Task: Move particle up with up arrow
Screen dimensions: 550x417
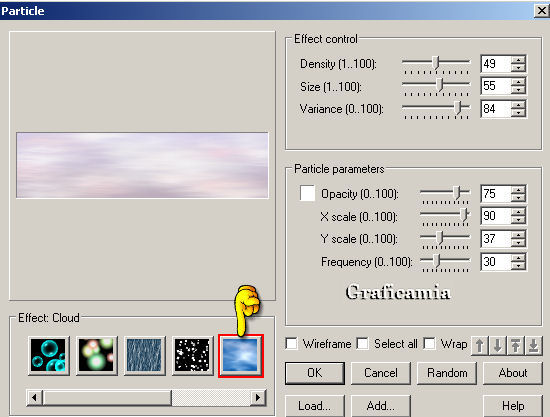Action: [x=480, y=345]
